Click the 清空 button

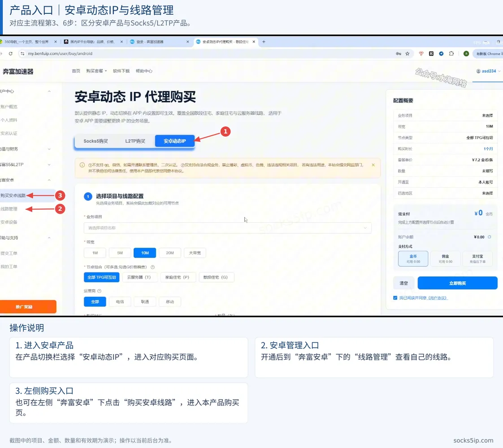pyautogui.click(x=404, y=283)
